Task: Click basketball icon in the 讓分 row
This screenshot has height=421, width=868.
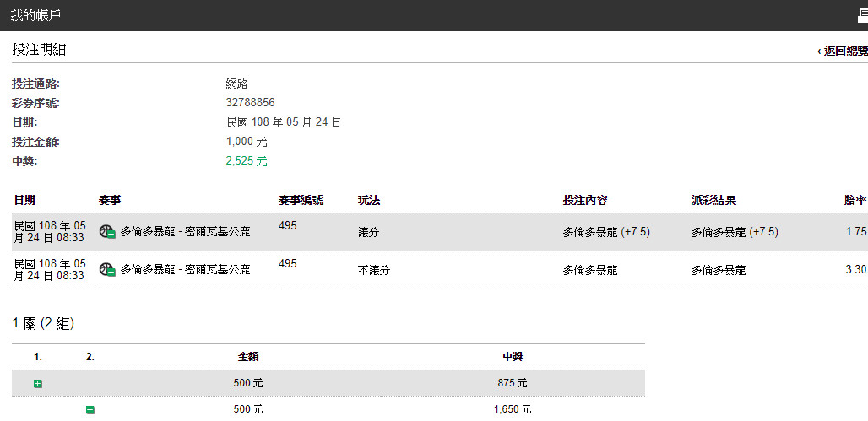Action: tap(107, 231)
